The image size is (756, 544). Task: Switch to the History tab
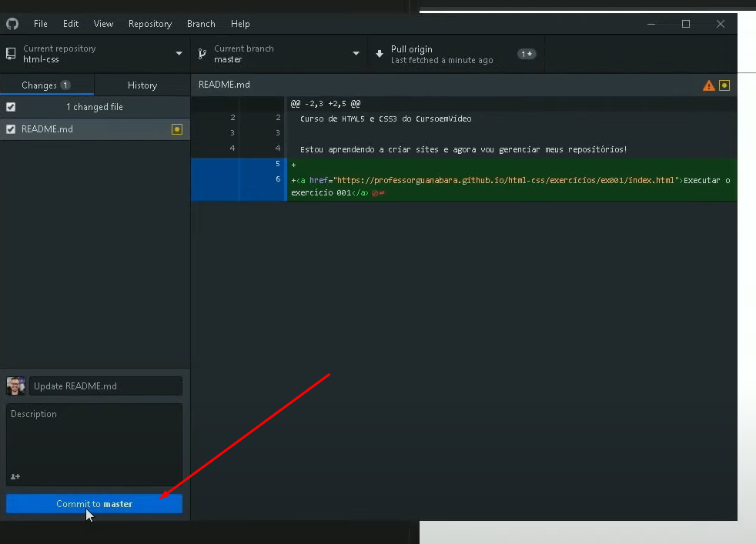142,85
